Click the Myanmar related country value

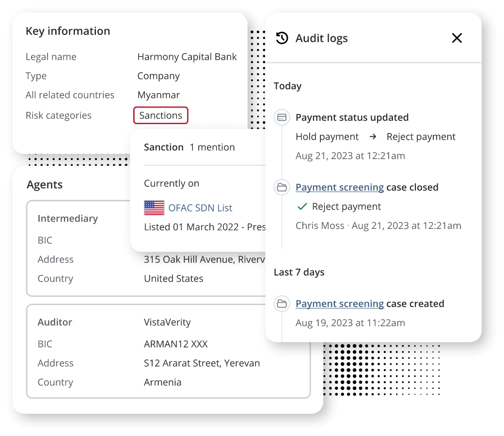(158, 95)
